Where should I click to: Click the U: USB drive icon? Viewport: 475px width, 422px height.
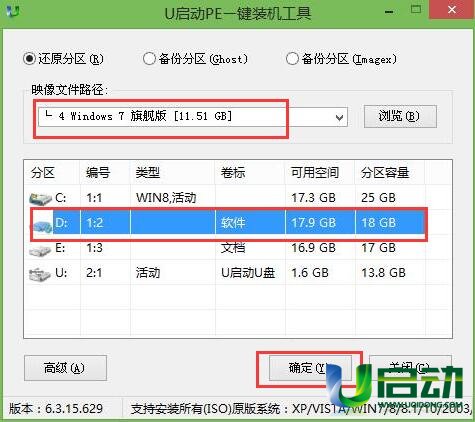point(40,274)
